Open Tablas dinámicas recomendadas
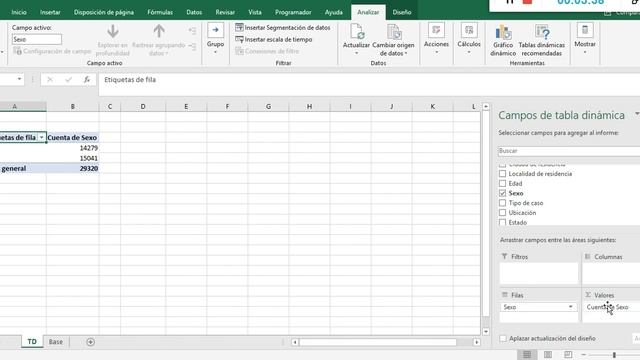This screenshot has height=360, width=640. pos(542,40)
